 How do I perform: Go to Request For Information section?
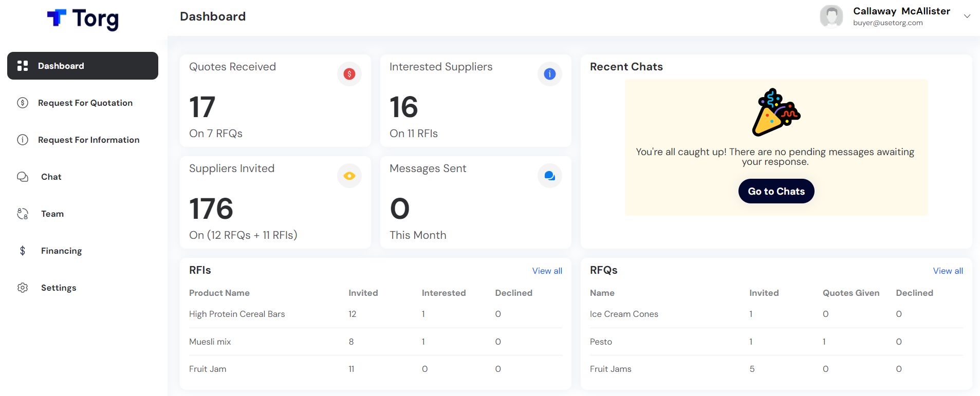pyautogui.click(x=88, y=140)
